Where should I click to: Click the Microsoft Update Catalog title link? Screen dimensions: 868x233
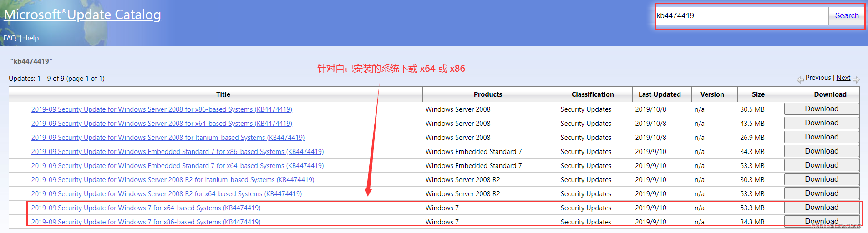coord(82,15)
